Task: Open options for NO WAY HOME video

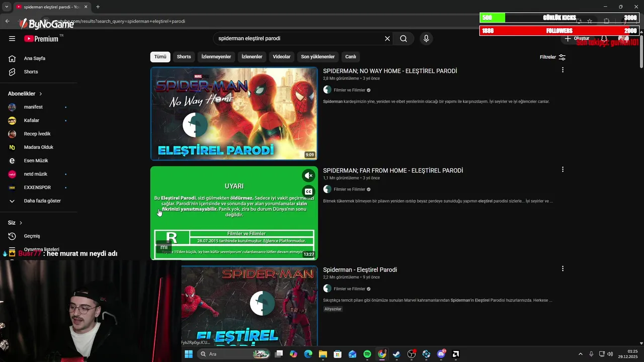Action: pos(562,70)
